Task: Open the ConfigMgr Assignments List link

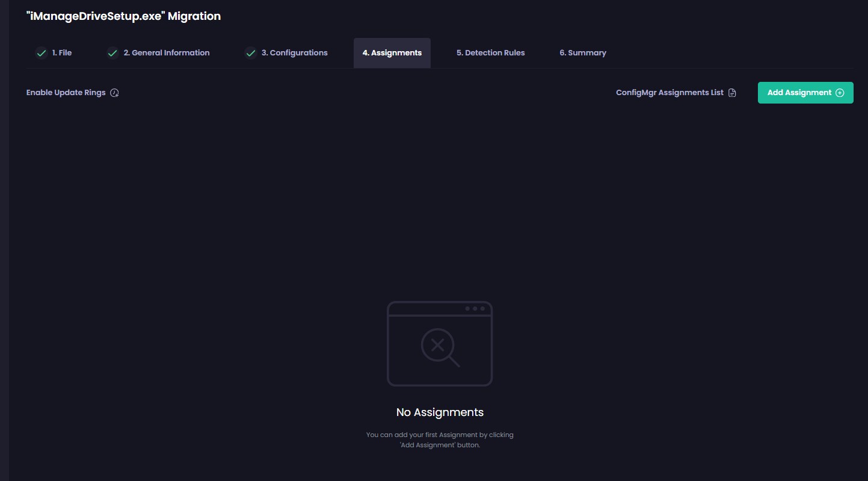Action: [x=669, y=93]
